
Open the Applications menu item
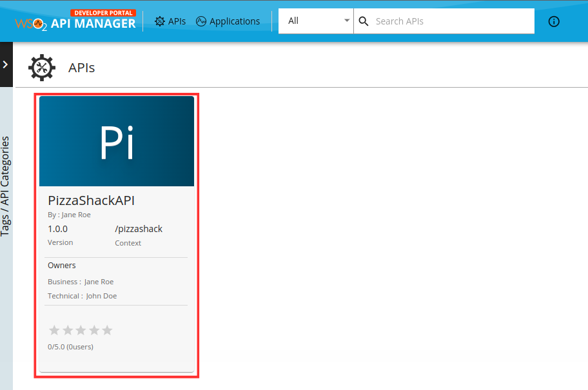tap(228, 21)
